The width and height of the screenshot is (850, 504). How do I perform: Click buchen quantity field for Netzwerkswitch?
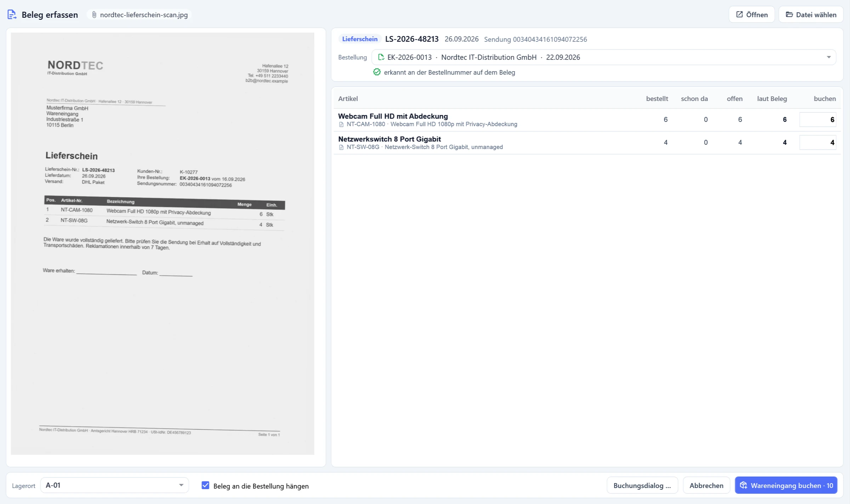(817, 142)
